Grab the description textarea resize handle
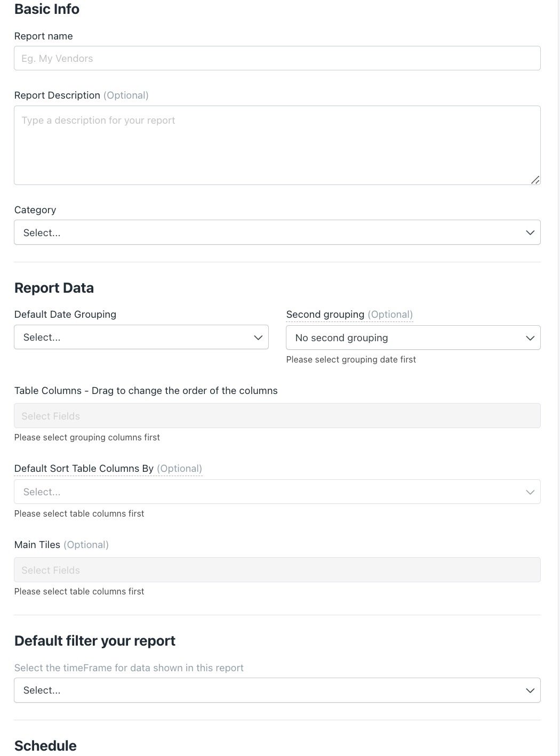The height and width of the screenshot is (756, 560). coord(535,180)
